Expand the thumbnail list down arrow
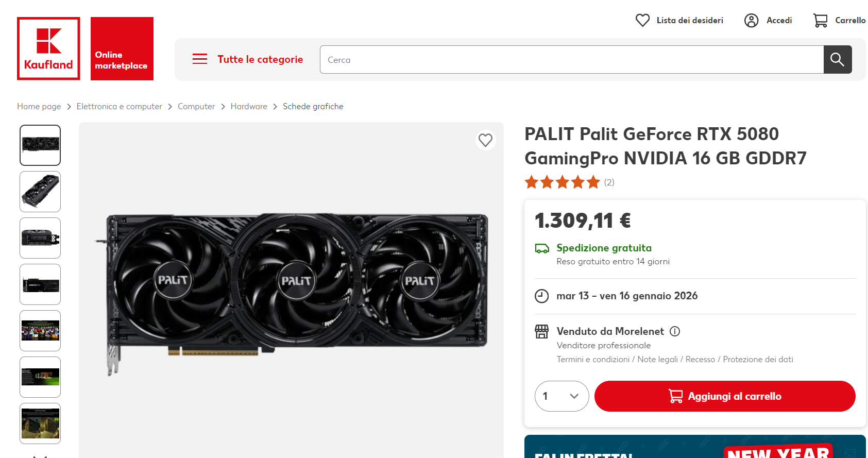Screen dimensions: 868x458 (40, 455)
